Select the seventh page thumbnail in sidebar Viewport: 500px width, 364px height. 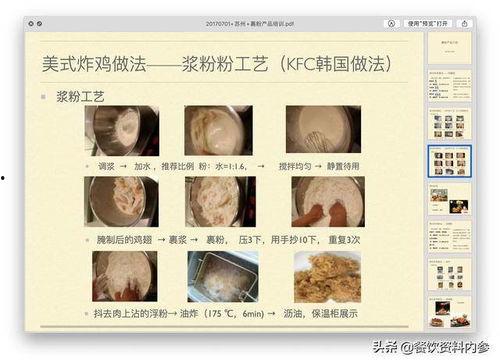pos(449,275)
